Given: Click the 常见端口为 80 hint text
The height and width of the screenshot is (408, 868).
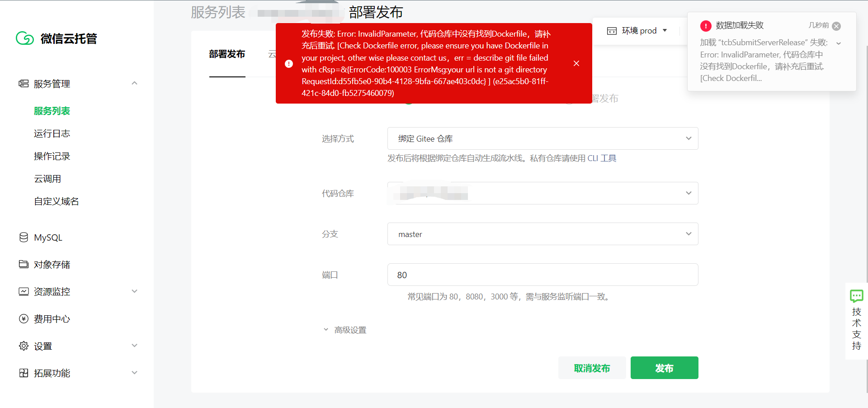Looking at the screenshot, I should (x=509, y=297).
